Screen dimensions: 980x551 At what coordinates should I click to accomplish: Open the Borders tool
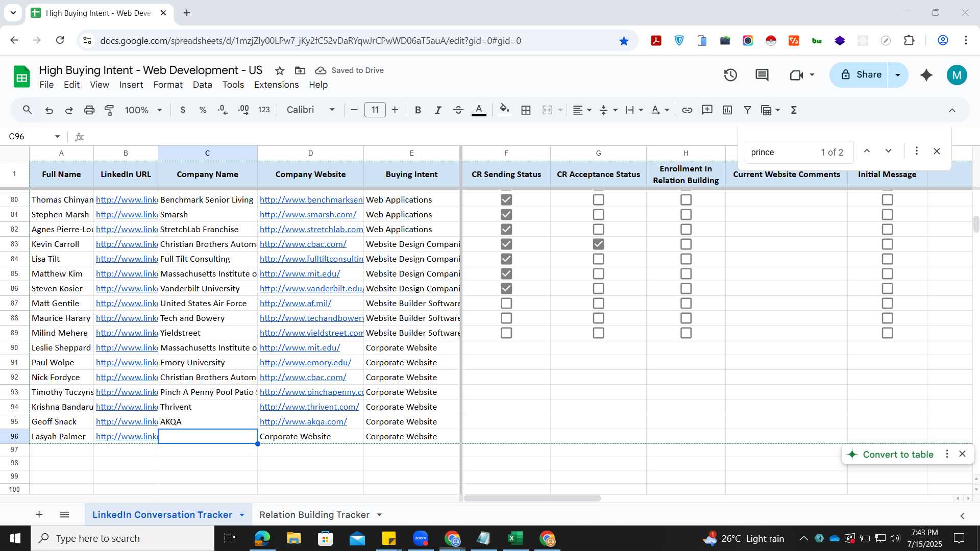pos(526,110)
